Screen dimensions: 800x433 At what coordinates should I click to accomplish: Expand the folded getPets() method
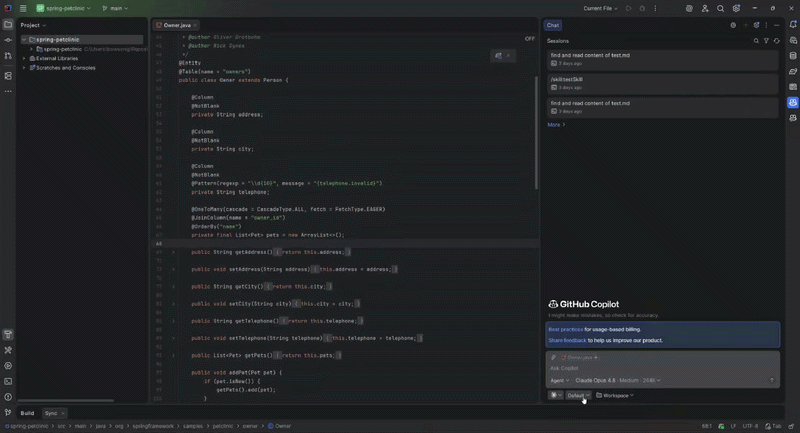click(173, 355)
